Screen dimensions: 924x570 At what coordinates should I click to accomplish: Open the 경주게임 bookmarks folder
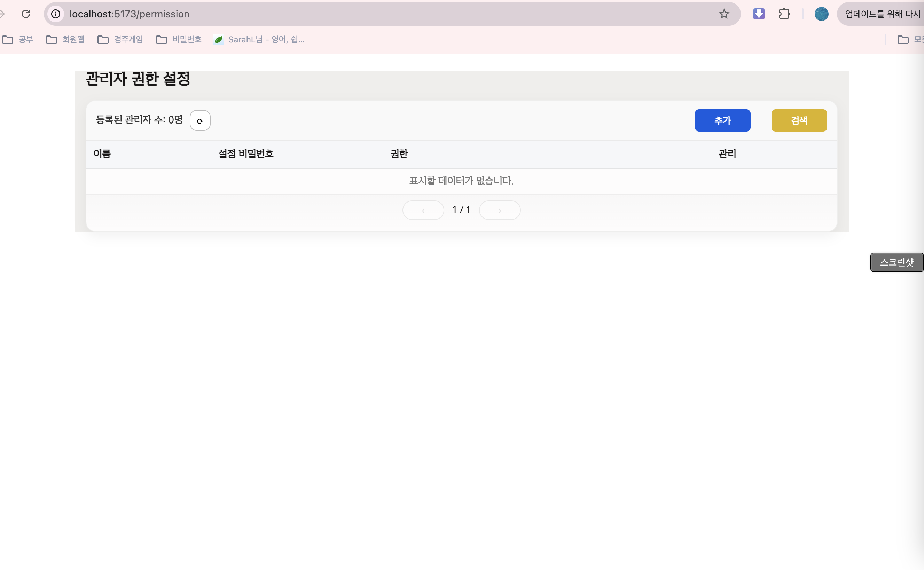[x=120, y=40]
